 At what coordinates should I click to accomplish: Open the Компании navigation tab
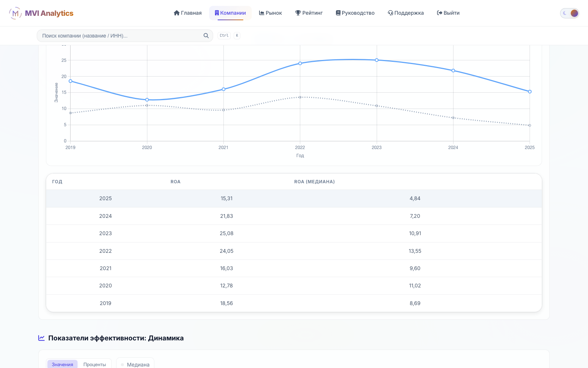(230, 13)
